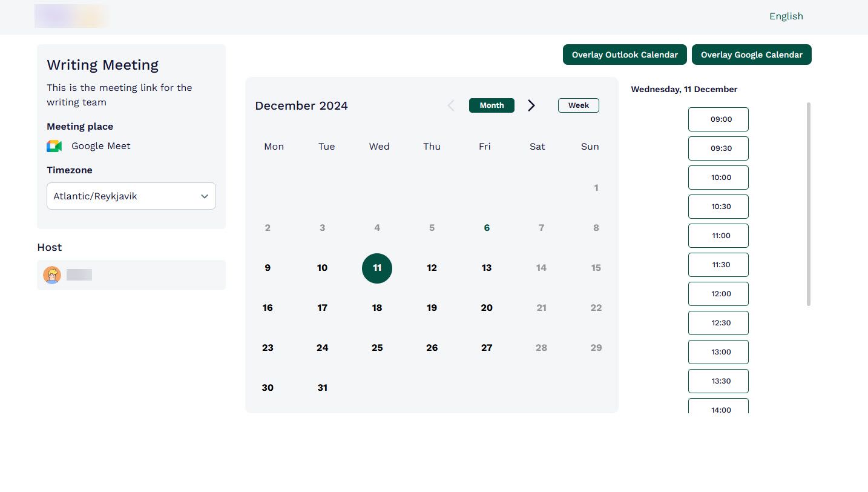Click Overlay Outlook Calendar
Viewport: 868px width, 492px height.
coord(625,55)
